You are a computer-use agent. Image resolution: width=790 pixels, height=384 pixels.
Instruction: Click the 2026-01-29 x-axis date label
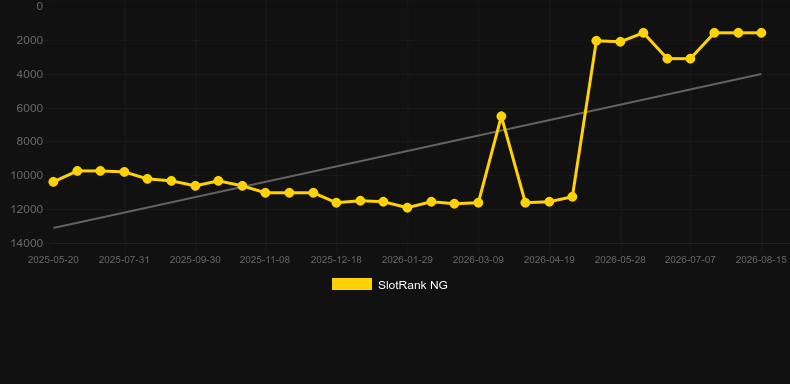407,260
